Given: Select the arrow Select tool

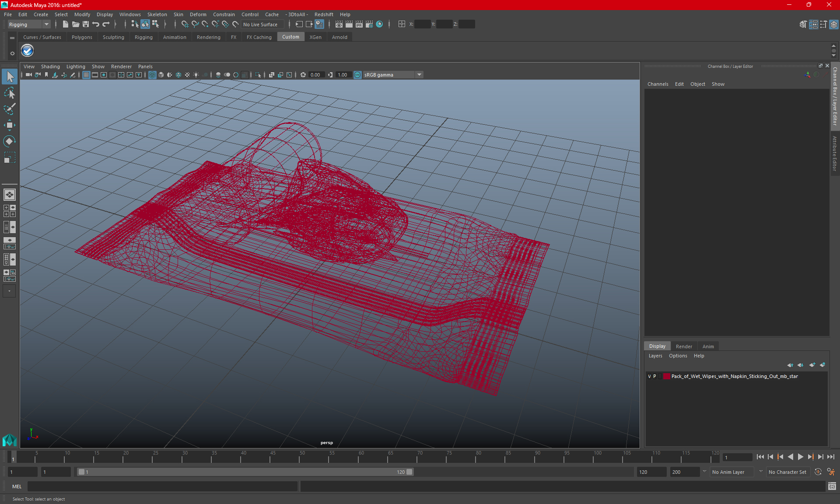Looking at the screenshot, I should 10,77.
